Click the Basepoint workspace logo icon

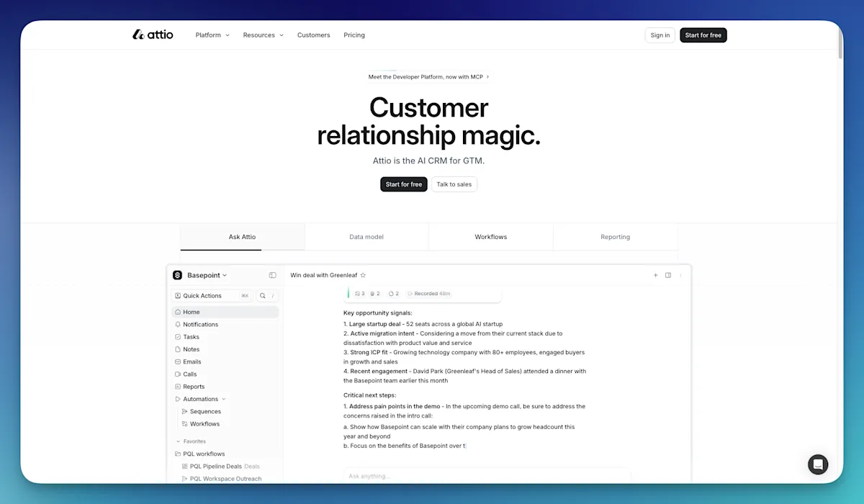[x=178, y=275]
